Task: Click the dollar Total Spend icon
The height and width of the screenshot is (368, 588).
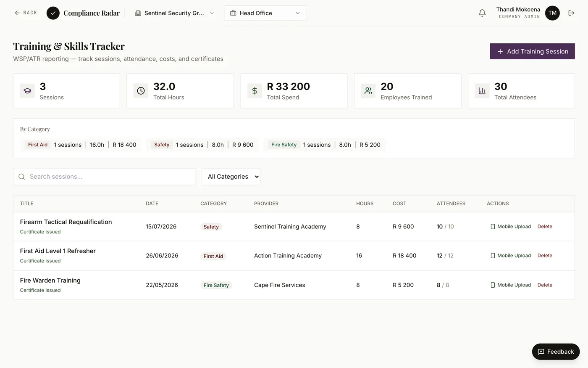Action: click(255, 91)
